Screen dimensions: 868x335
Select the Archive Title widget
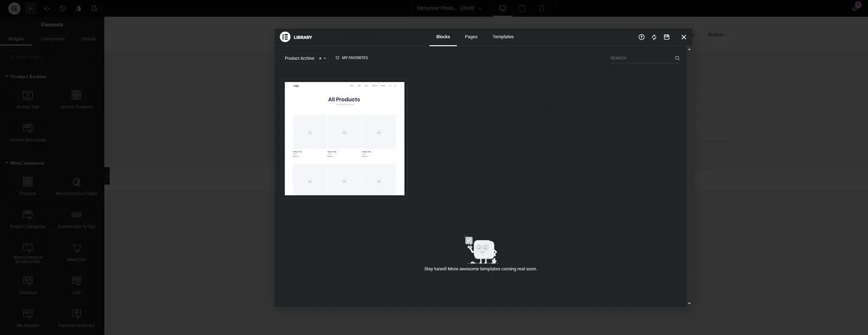point(28,99)
